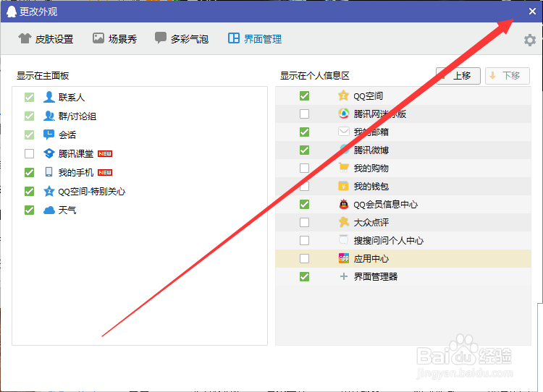Uncheck the 界面管理器 checkbox
Viewport: 543px width, 392px height.
click(x=304, y=277)
